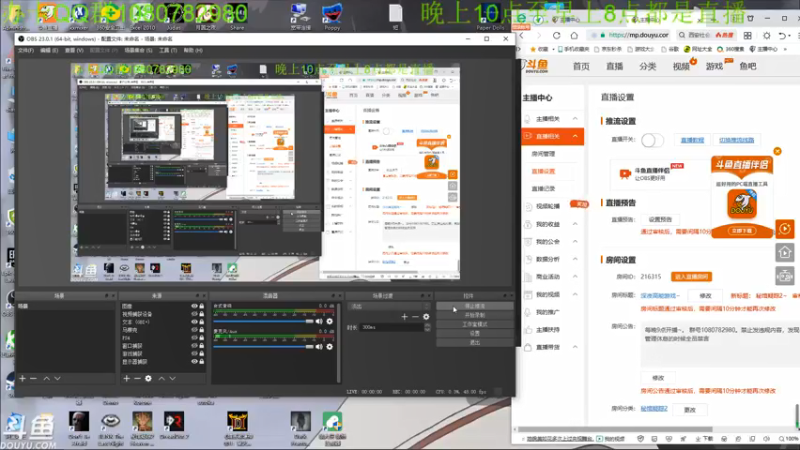Move scene up in Scenes panel
This screenshot has width=800, height=450.
tap(46, 379)
